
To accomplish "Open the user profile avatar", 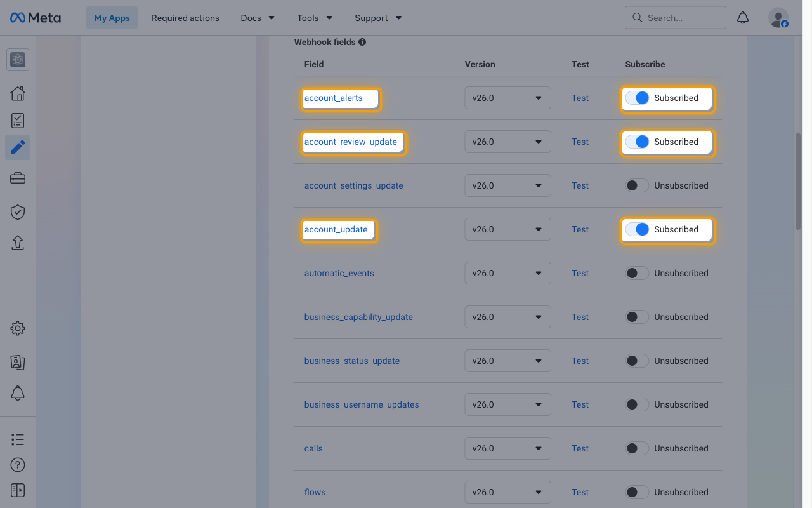I will pyautogui.click(x=778, y=18).
